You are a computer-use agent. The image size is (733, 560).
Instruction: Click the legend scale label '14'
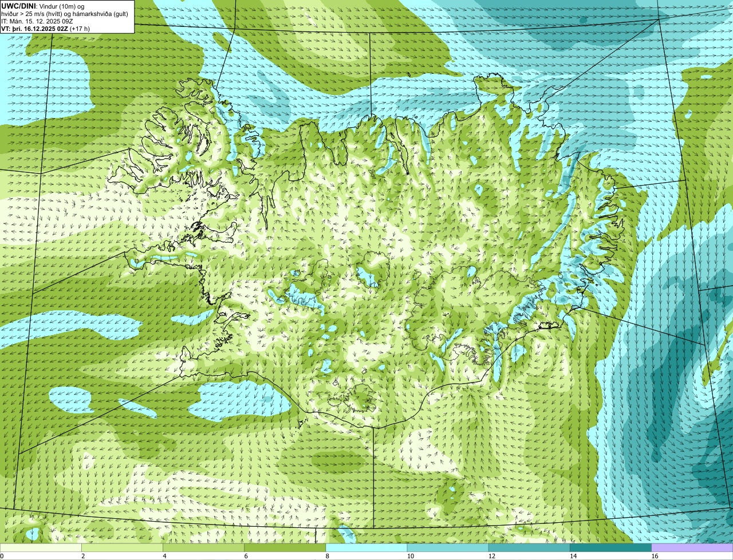(573, 556)
